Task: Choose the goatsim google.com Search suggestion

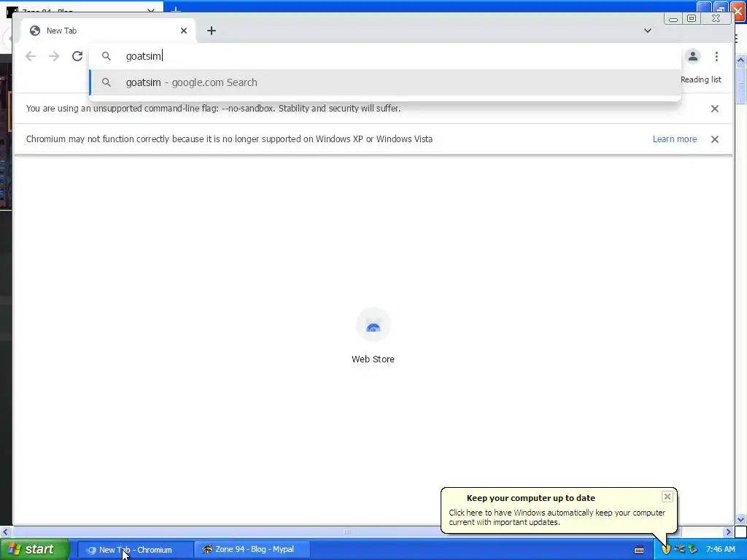Action: point(385,82)
